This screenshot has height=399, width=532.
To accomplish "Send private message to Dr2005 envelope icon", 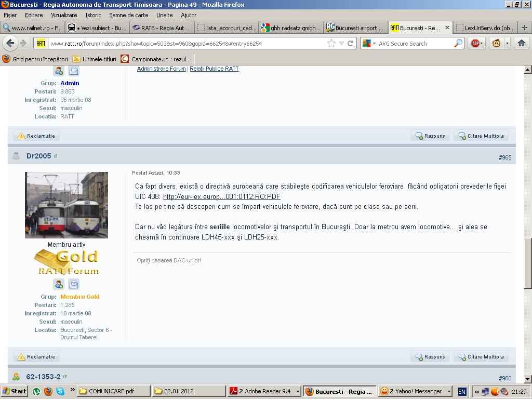I will click(74, 284).
